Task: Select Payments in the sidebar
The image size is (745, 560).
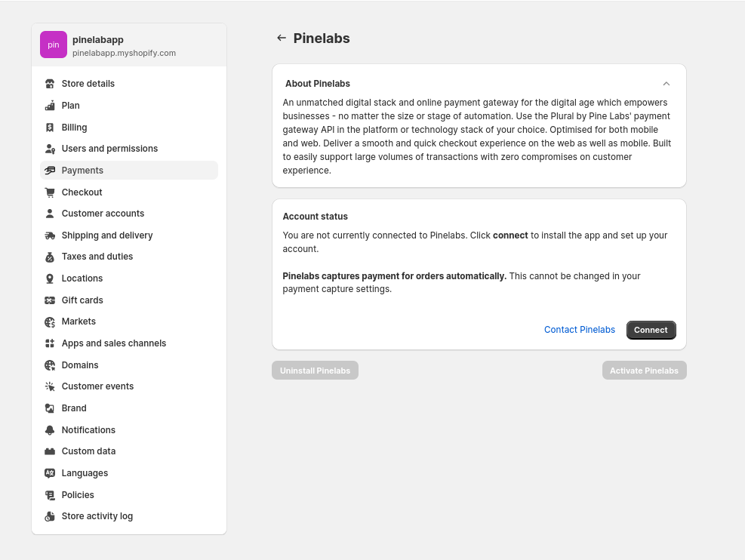Action: 129,171
